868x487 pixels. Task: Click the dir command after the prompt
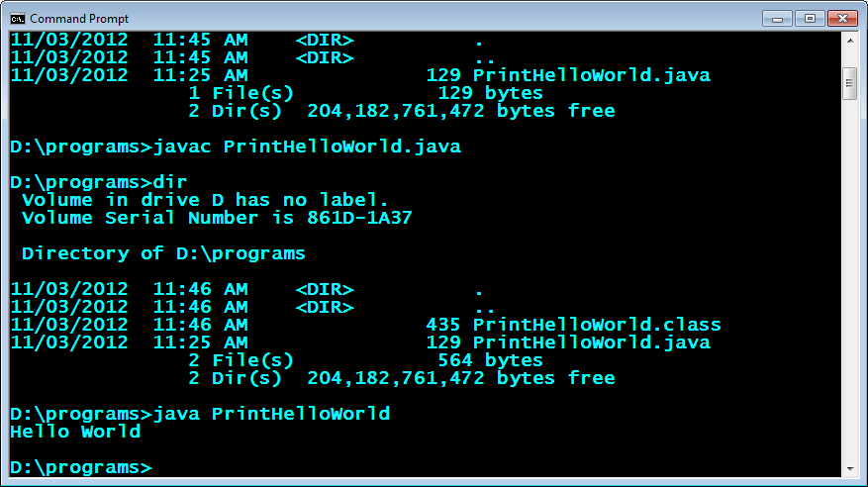click(x=163, y=182)
